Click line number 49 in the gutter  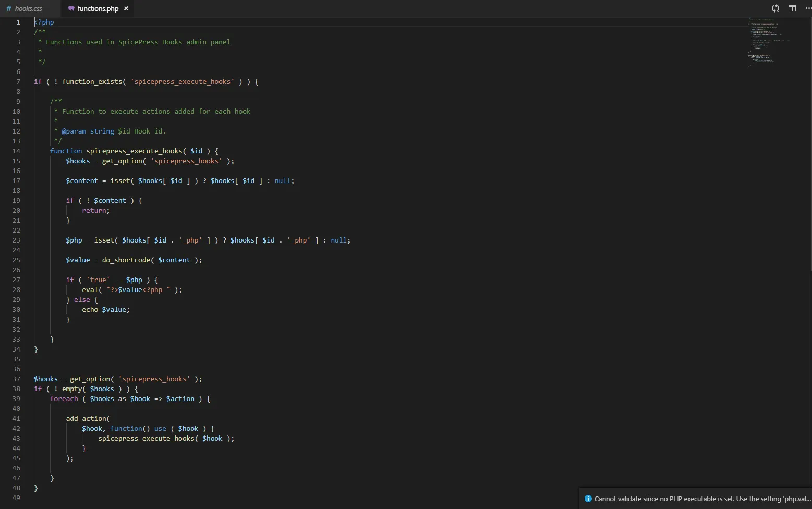coord(16,498)
